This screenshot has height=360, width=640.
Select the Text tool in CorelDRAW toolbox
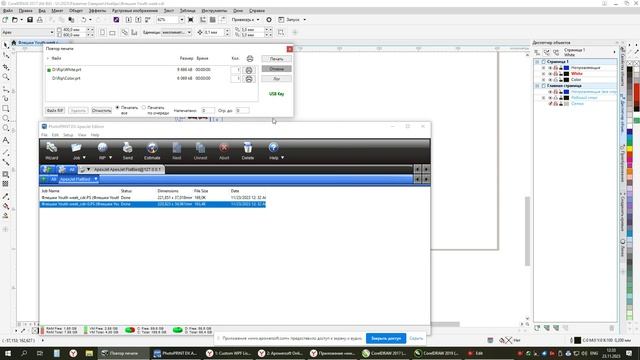point(6,140)
